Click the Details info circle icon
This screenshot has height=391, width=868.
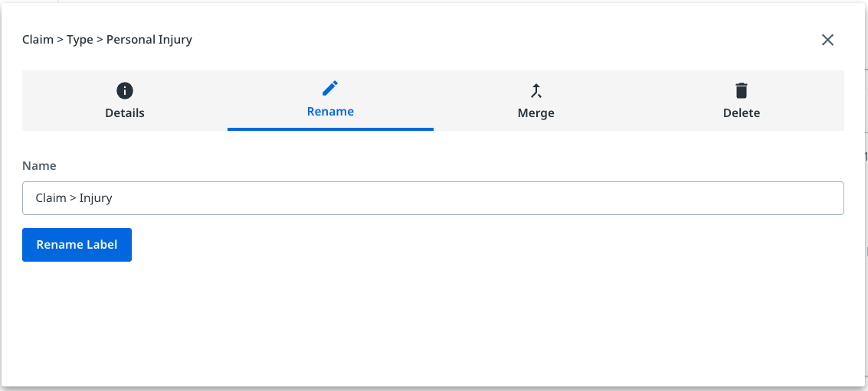[125, 91]
